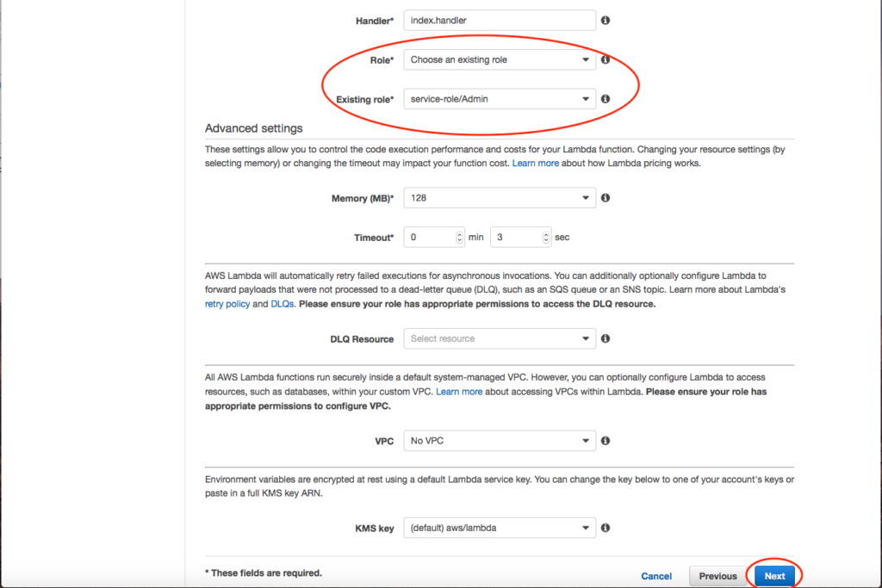Screen dimensions: 882x588
Task: Click the Timeout minutes stepper field
Action: [432, 237]
